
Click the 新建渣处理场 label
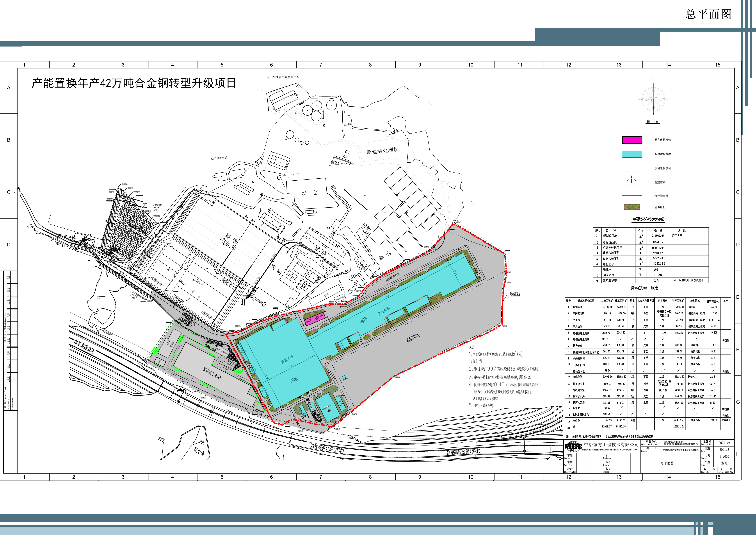point(382,151)
